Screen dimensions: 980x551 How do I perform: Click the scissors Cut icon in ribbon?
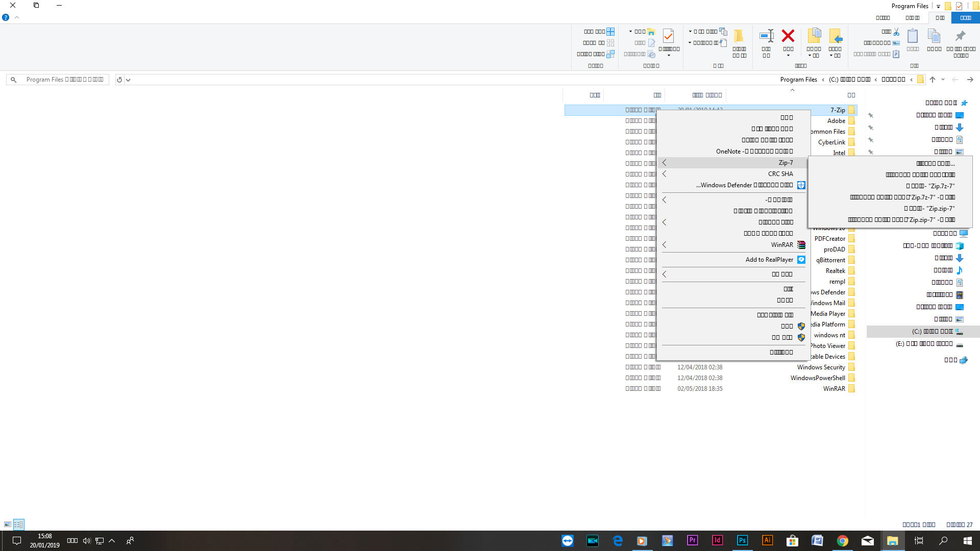pos(896,32)
